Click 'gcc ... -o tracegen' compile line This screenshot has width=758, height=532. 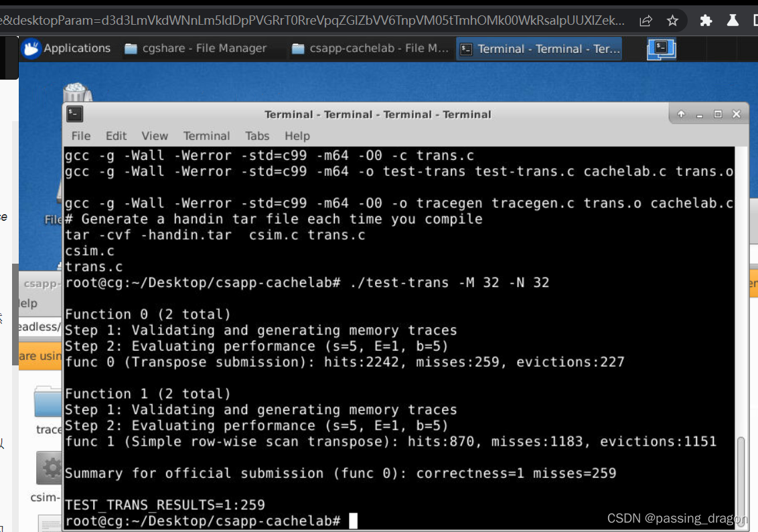tap(399, 203)
